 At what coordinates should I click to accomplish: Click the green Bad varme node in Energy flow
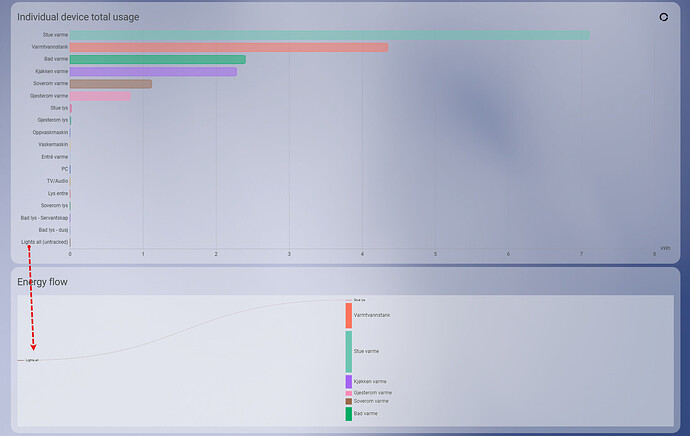(349, 414)
